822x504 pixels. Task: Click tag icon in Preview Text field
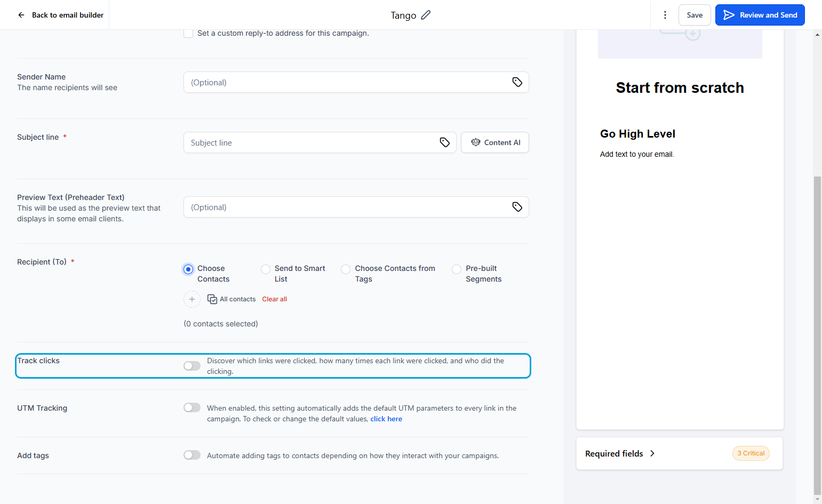click(517, 207)
